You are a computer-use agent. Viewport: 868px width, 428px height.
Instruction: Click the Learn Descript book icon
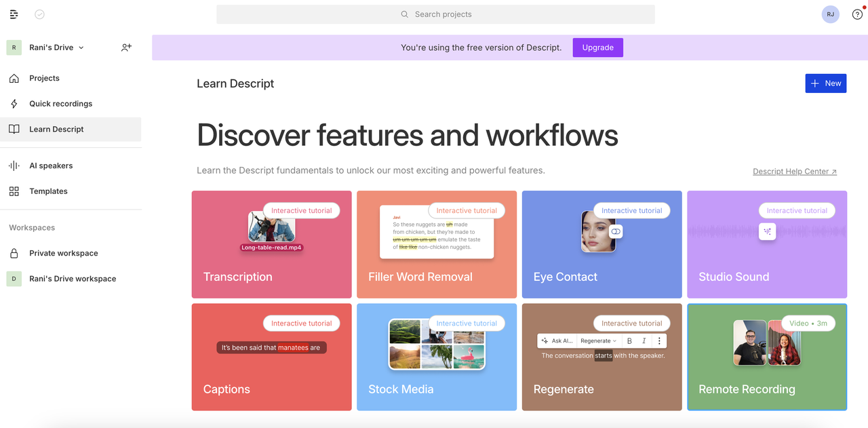click(x=14, y=129)
